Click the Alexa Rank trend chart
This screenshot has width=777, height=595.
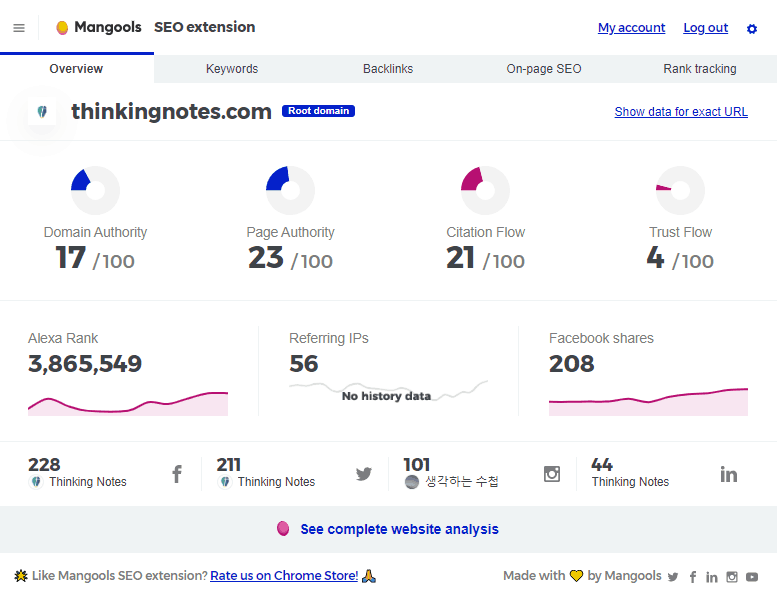coord(128,403)
